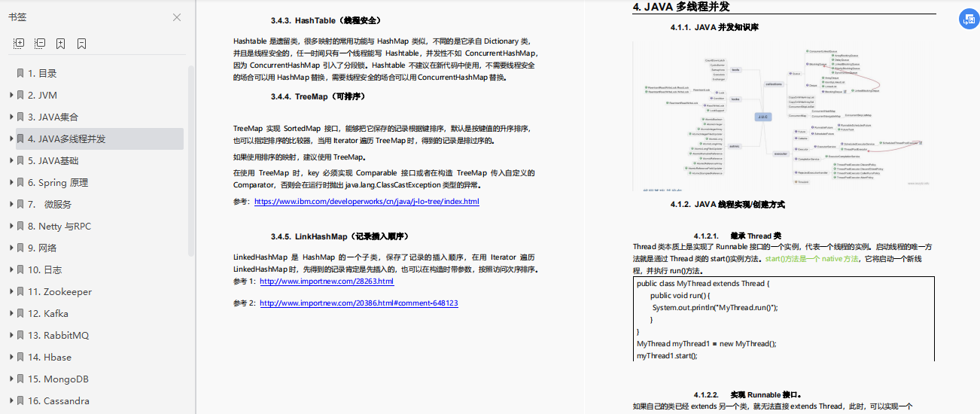Expand the 9. 网络 bookmark arrow
980x414 pixels.
tap(11, 248)
